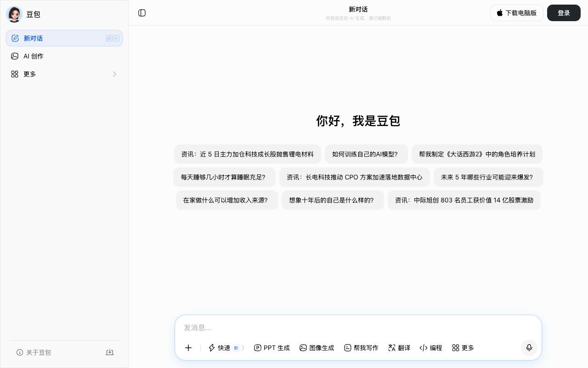Toggle the sidebar collapse icon
The height and width of the screenshot is (368, 588).
142,13
